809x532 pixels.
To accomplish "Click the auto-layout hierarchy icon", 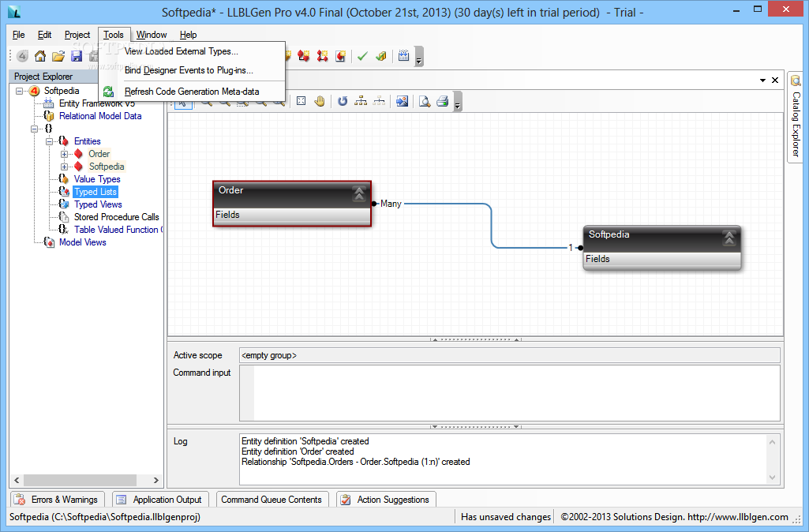I will click(x=361, y=101).
